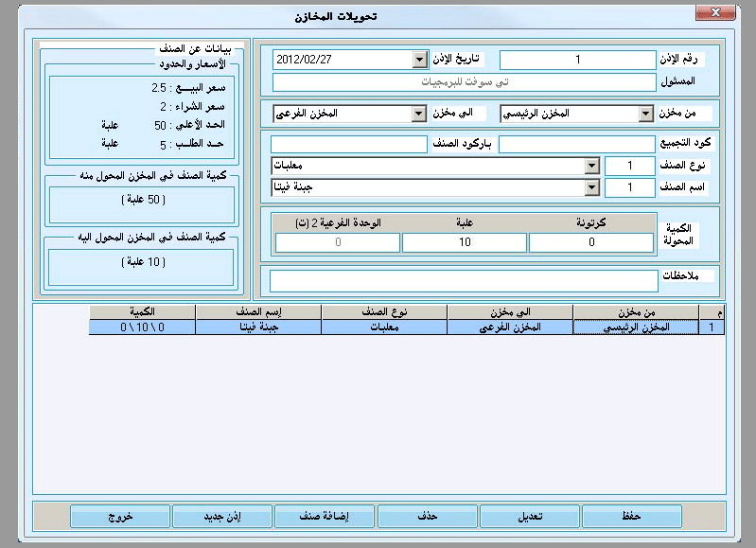Click the كرتونة quantity field
This screenshot has width=756, height=548.
(x=591, y=242)
